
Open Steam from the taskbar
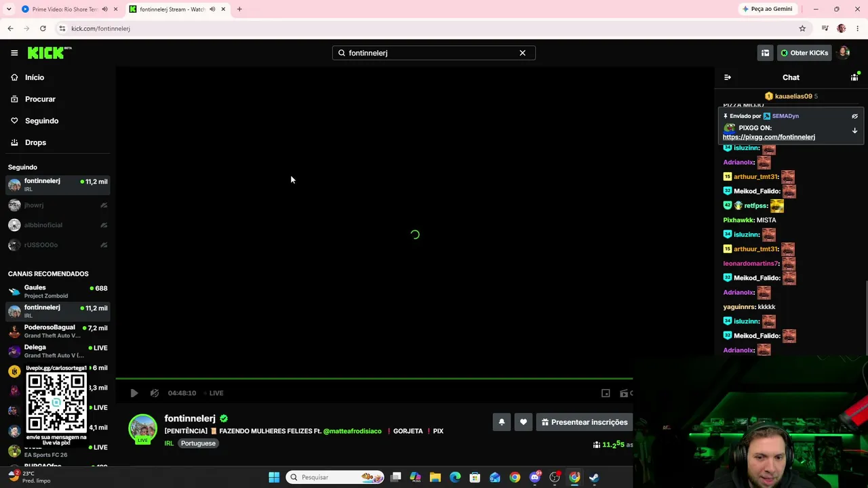tap(594, 477)
